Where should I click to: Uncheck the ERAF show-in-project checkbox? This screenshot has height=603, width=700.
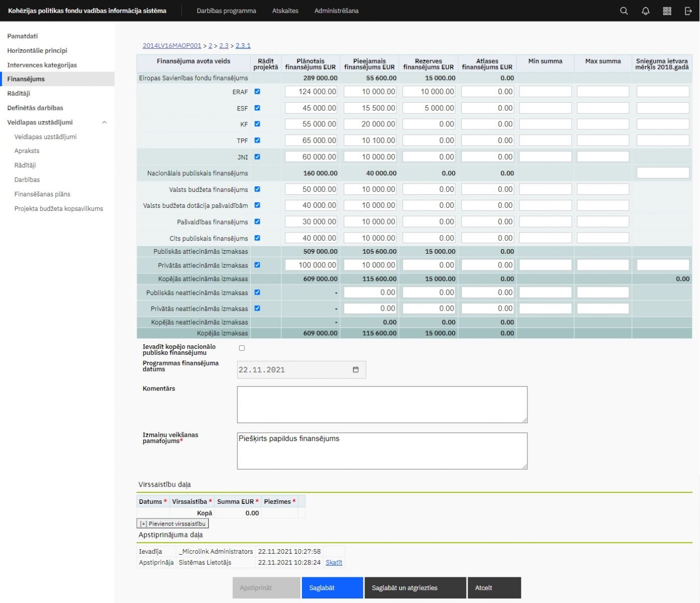coord(257,92)
